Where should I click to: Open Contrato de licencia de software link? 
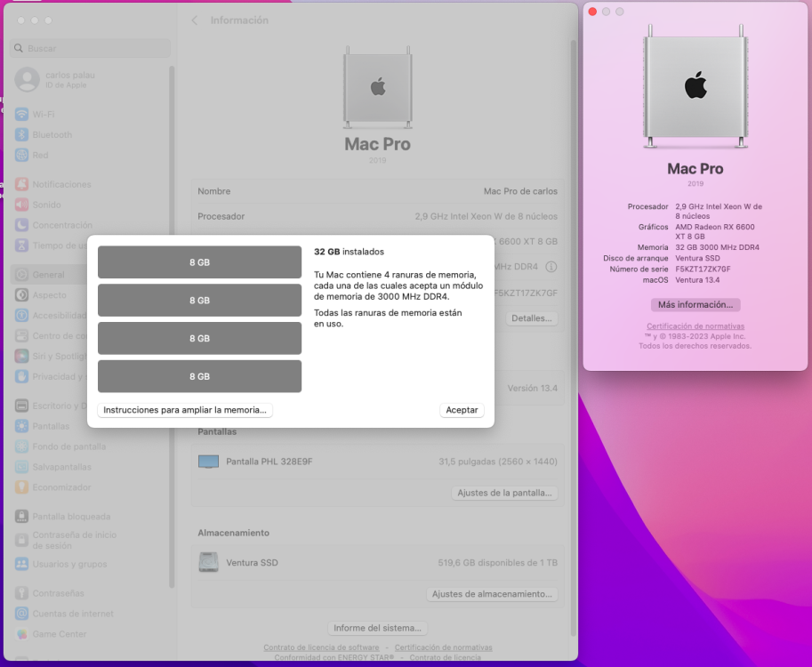pos(321,647)
